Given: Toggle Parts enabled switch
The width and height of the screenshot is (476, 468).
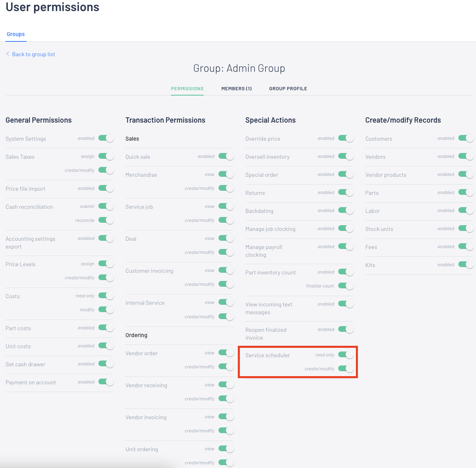Looking at the screenshot, I should click(466, 192).
